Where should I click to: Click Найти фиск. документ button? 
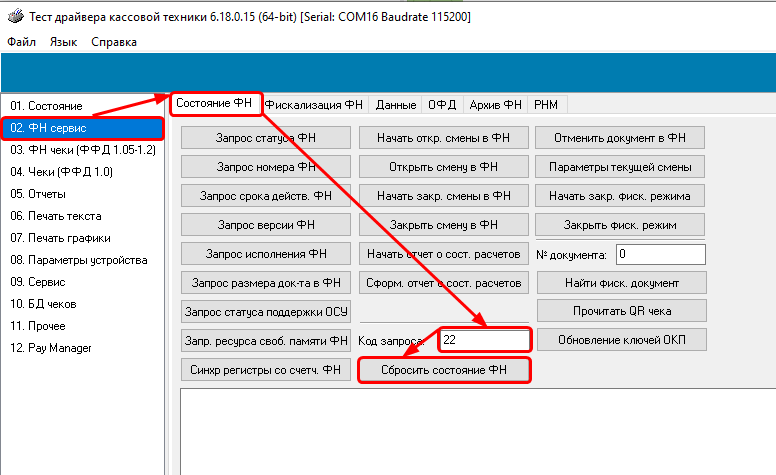coord(622,283)
